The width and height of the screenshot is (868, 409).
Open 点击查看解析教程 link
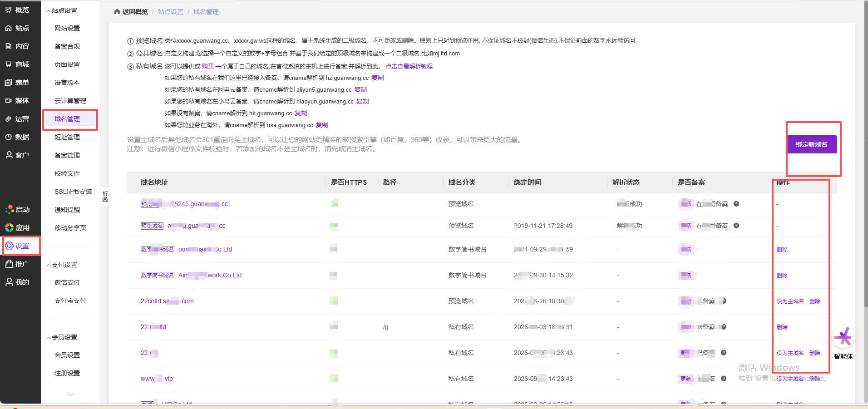(409, 66)
